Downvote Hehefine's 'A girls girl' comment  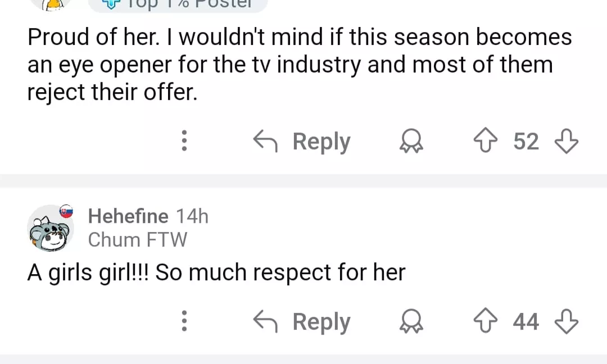pyautogui.click(x=566, y=322)
